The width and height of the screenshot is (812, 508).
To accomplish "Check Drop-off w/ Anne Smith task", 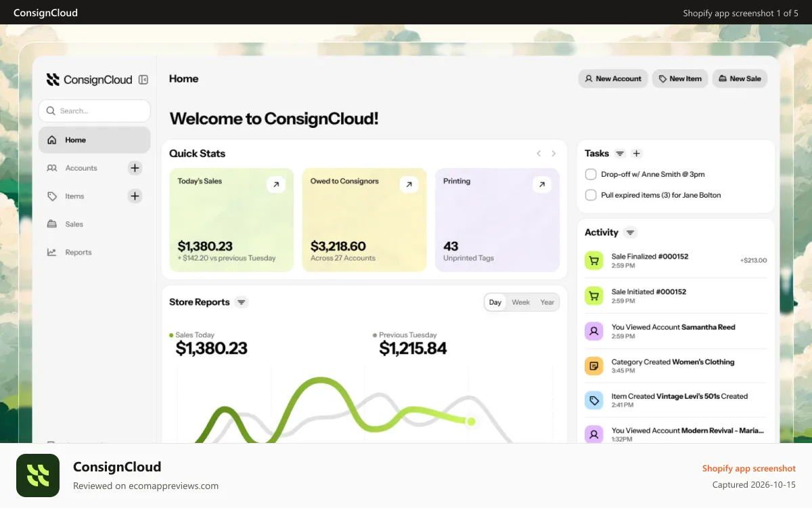I will point(590,174).
